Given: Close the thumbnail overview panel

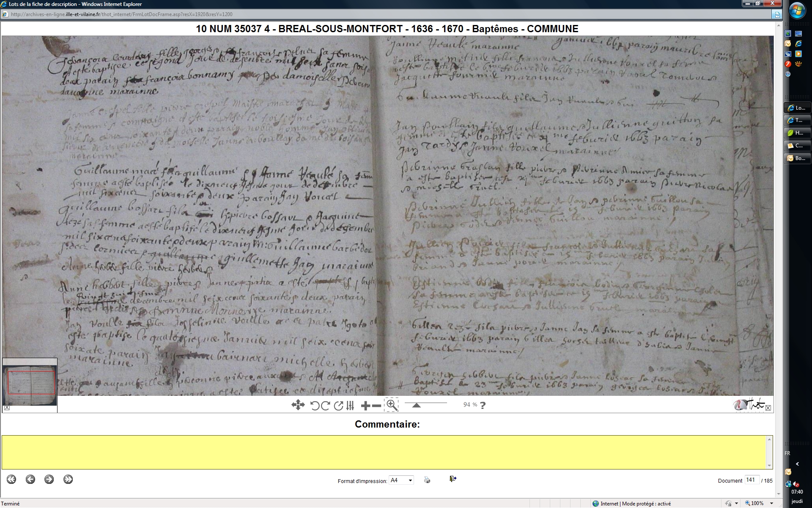Looking at the screenshot, I should (x=7, y=408).
